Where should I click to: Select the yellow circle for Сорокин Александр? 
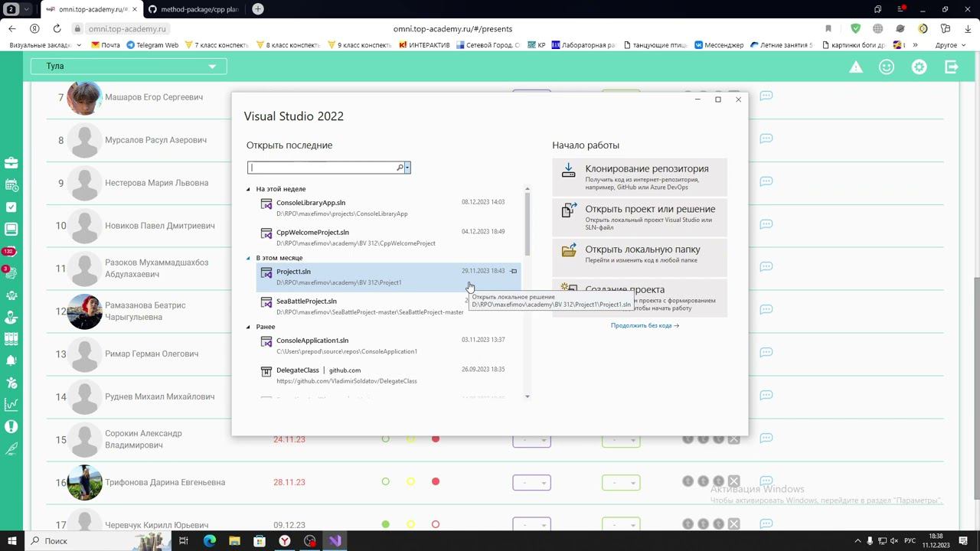pos(410,439)
